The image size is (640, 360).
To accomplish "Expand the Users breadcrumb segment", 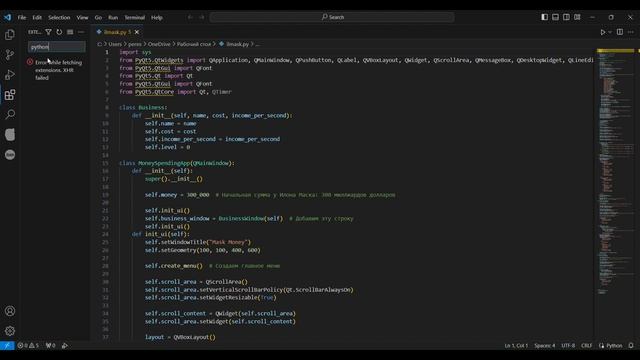I will point(115,44).
